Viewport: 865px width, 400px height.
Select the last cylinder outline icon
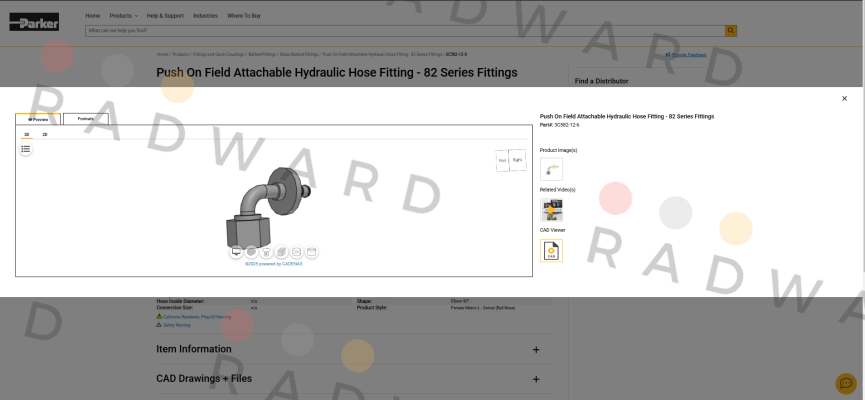(x=311, y=252)
